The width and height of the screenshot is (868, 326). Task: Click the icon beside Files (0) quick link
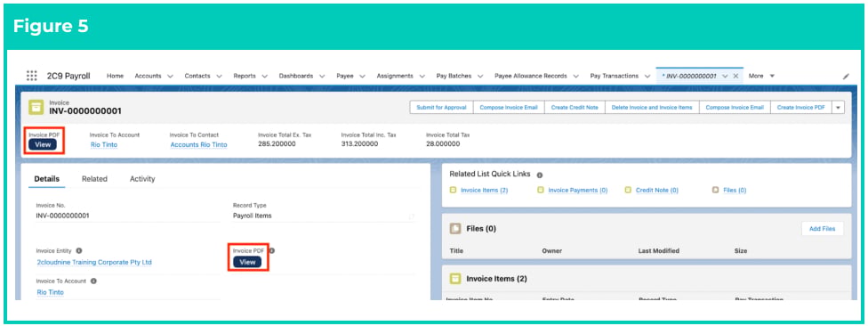[x=716, y=191]
